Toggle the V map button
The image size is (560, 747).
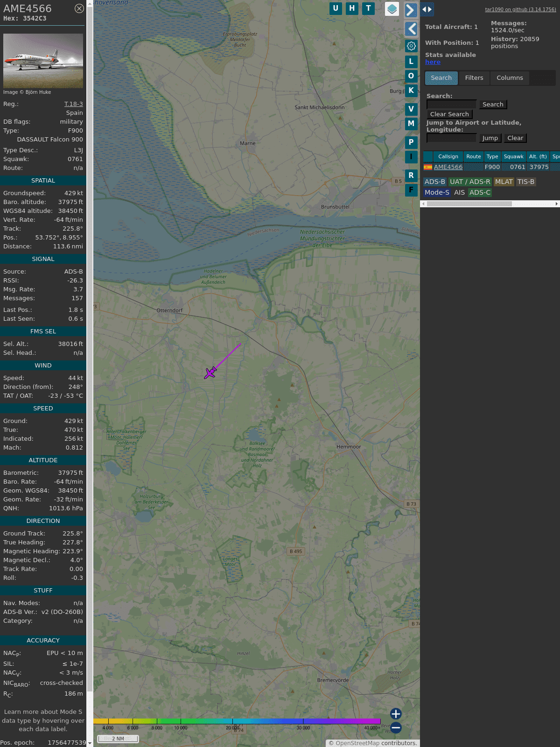tap(411, 109)
